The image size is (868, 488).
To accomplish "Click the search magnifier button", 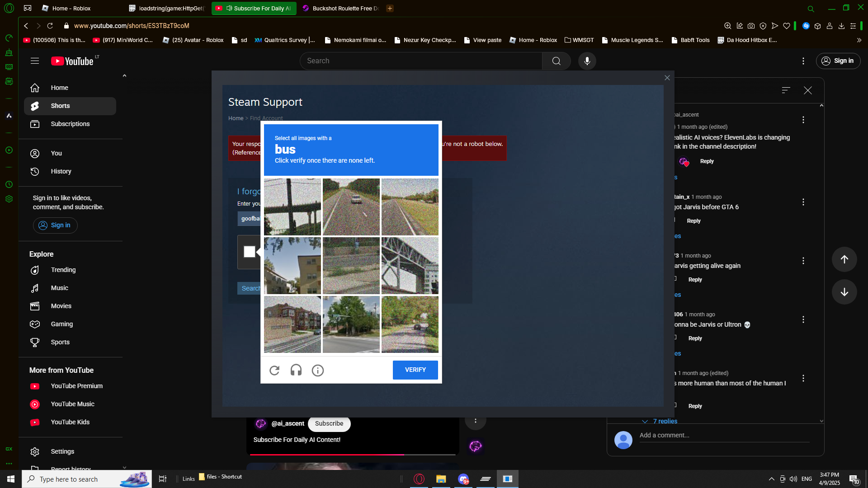I will click(557, 61).
